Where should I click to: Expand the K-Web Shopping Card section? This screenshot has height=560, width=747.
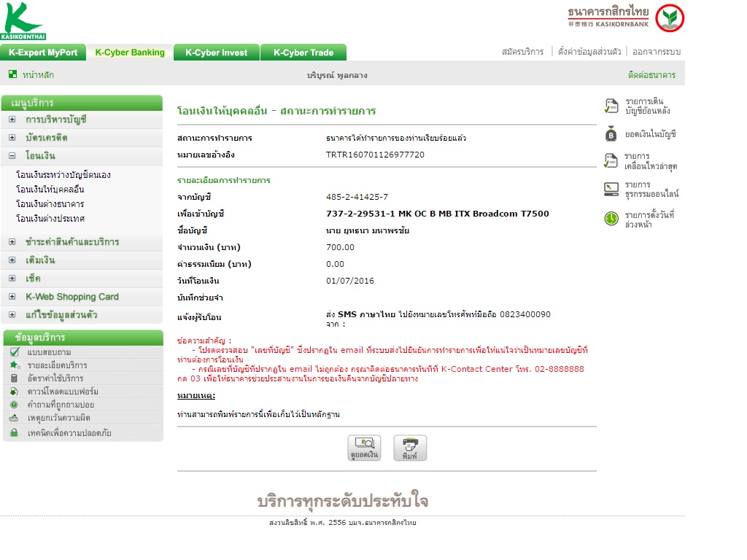point(12,297)
